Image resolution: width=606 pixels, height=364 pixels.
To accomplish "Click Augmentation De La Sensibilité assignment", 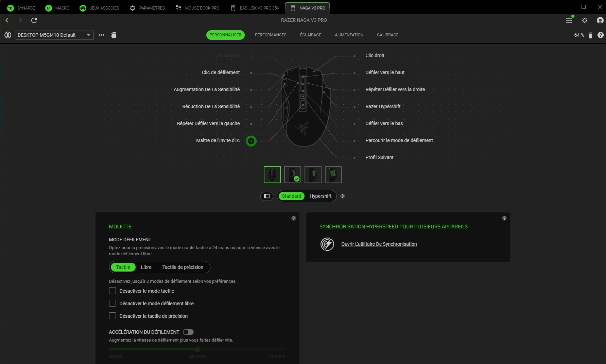I will pyautogui.click(x=207, y=89).
